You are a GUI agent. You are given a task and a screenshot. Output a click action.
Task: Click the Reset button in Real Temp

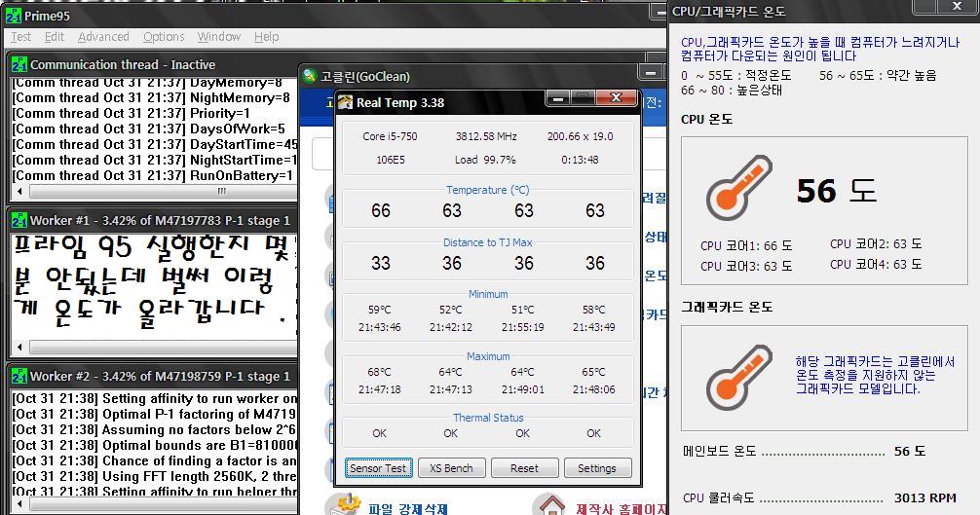click(524, 468)
